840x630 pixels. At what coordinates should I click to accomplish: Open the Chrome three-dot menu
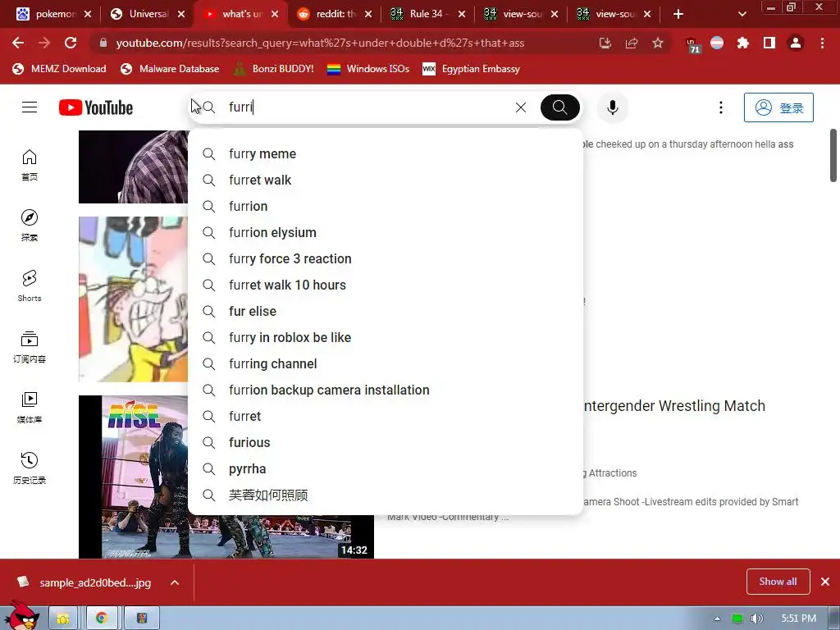pyautogui.click(x=822, y=43)
